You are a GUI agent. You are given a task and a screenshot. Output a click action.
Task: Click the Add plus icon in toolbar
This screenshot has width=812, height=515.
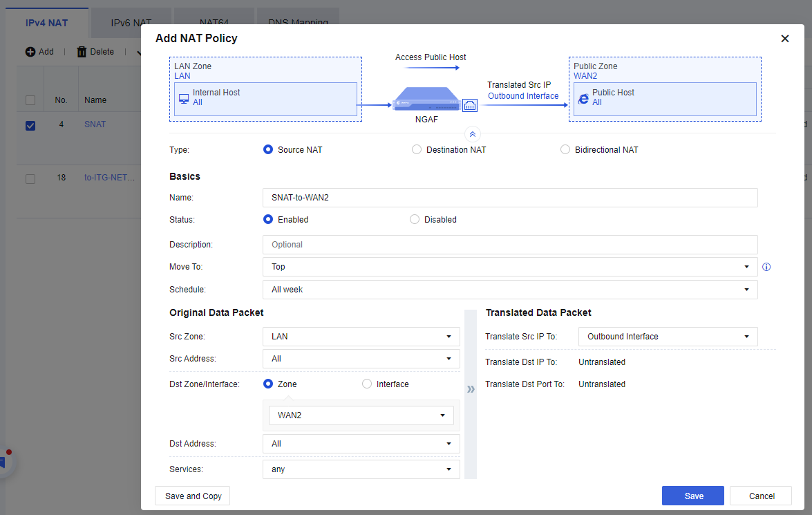coord(30,52)
